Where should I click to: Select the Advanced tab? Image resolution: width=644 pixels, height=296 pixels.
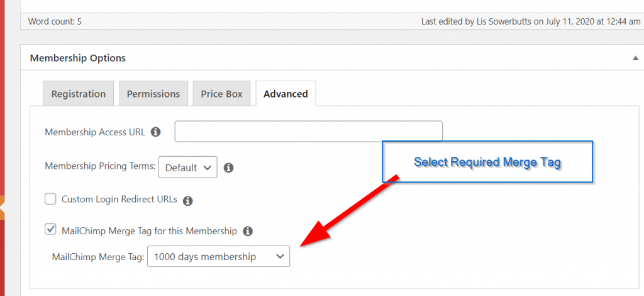click(x=286, y=94)
